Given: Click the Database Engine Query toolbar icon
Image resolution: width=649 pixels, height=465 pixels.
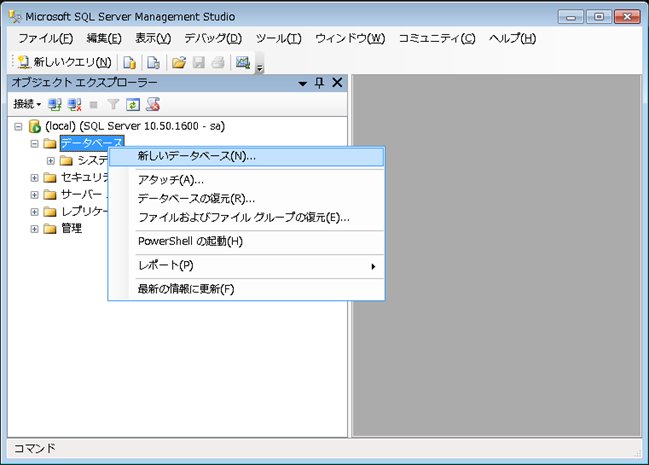Looking at the screenshot, I should click(x=130, y=63).
